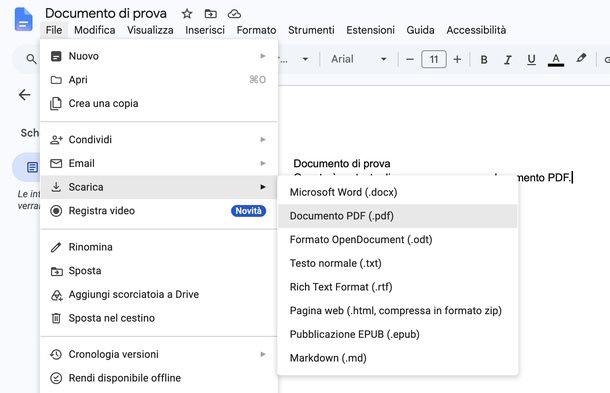Open the Scarica submenu
The width and height of the screenshot is (610, 393).
coord(159,187)
